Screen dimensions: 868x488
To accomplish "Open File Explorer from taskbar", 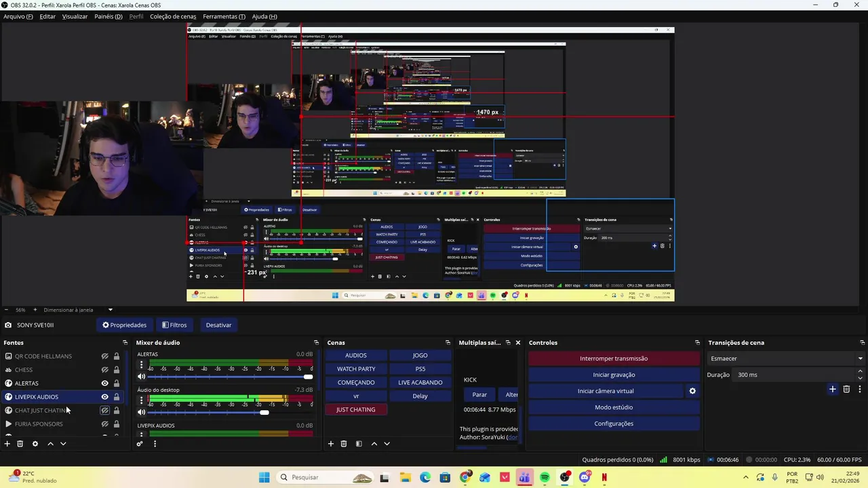I will point(405,478).
